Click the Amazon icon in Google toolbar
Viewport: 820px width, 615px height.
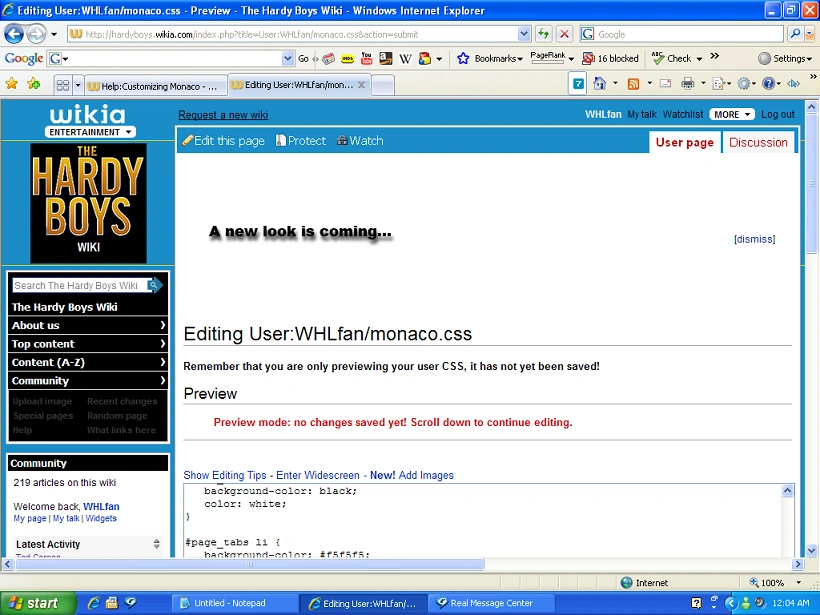(x=386, y=59)
